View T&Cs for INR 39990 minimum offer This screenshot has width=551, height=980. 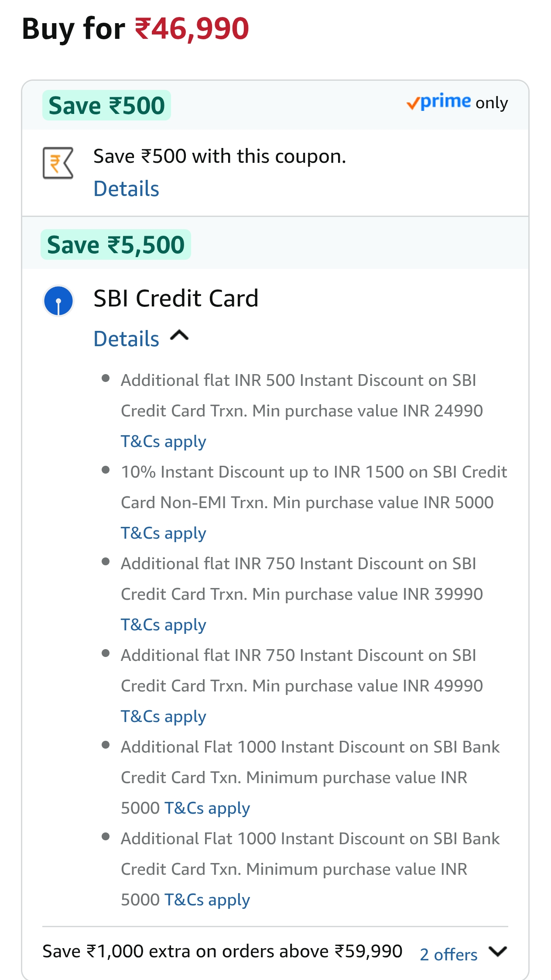tap(163, 625)
